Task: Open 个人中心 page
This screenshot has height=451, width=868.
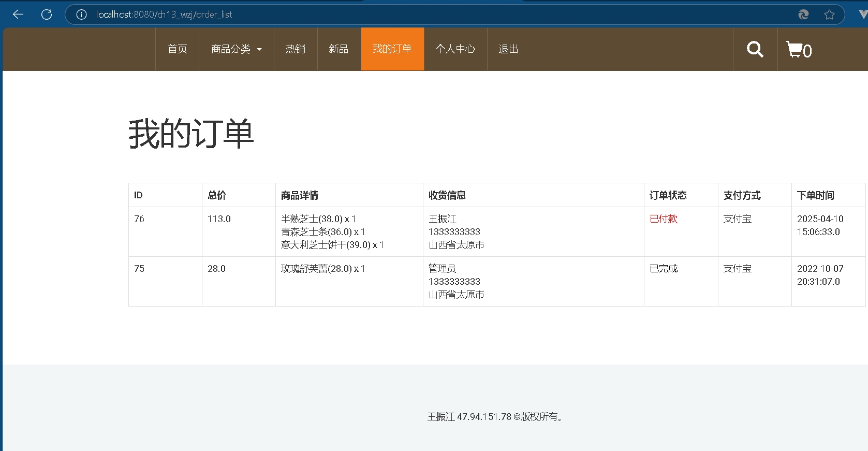Action: point(455,49)
